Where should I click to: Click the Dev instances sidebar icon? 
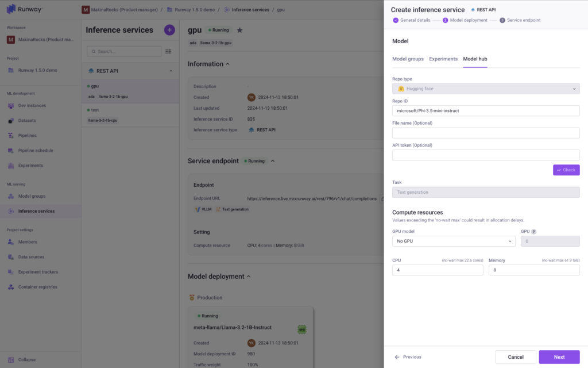point(11,106)
